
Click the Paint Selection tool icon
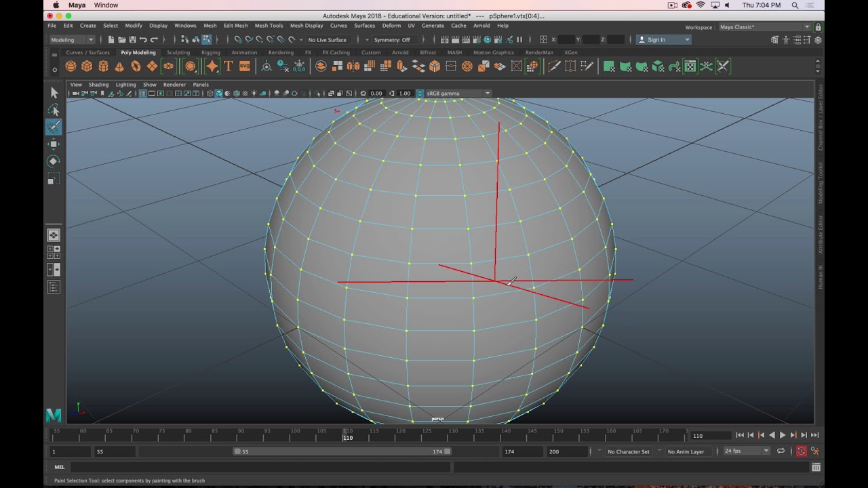[54, 127]
